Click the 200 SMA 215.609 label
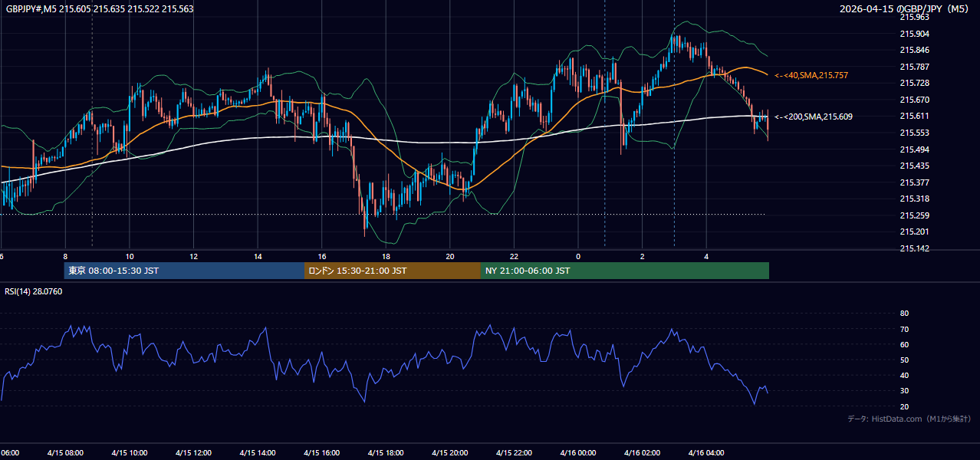The image size is (980, 460). [814, 117]
